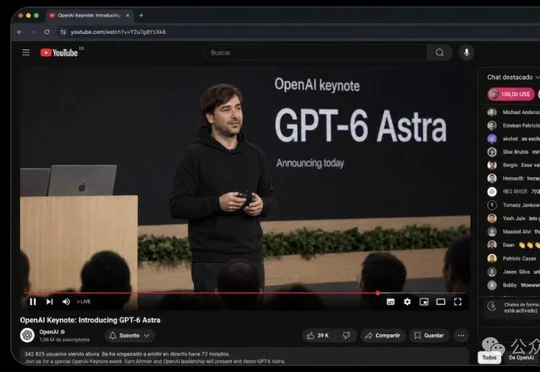Click Michael Anderson's chat message
The width and height of the screenshot is (540, 372).
pyautogui.click(x=513, y=112)
